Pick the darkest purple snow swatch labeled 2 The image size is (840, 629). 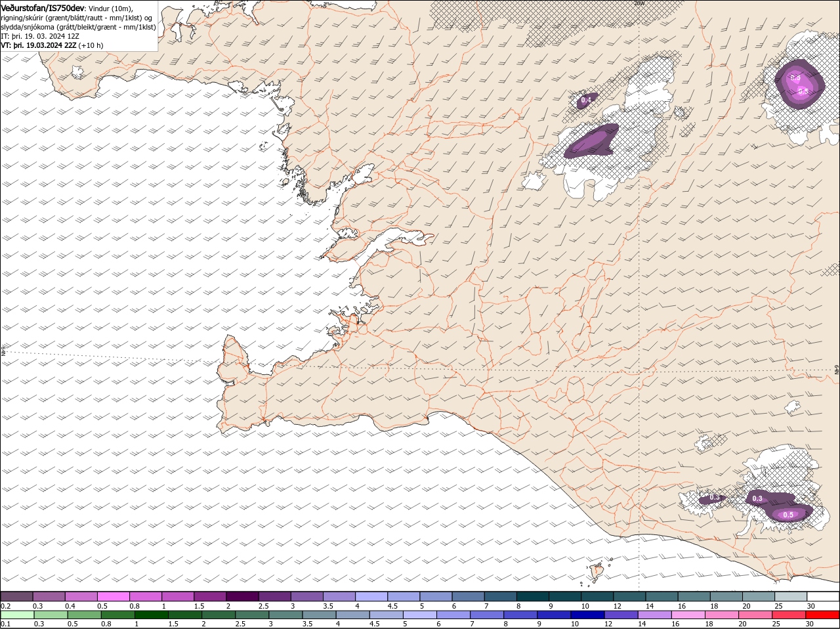(242, 596)
